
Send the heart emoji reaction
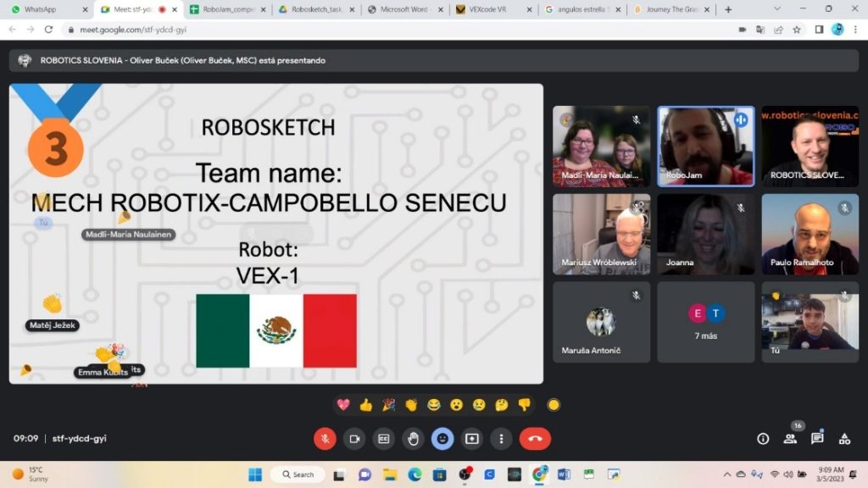pos(343,405)
